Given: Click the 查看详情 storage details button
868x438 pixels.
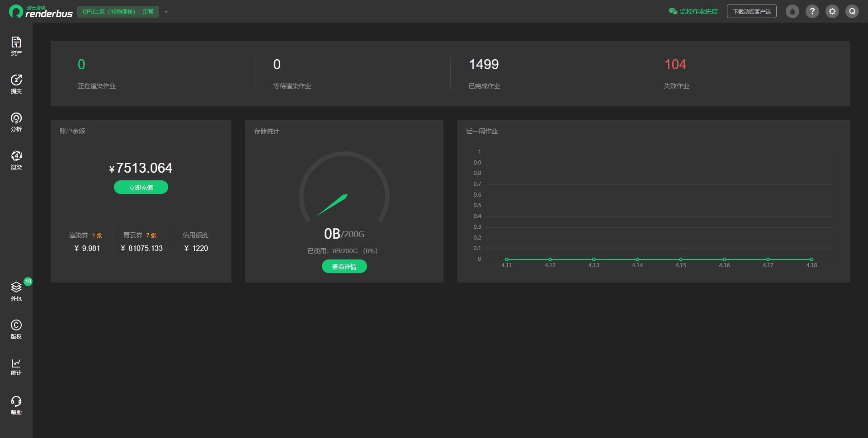Looking at the screenshot, I should [x=344, y=267].
